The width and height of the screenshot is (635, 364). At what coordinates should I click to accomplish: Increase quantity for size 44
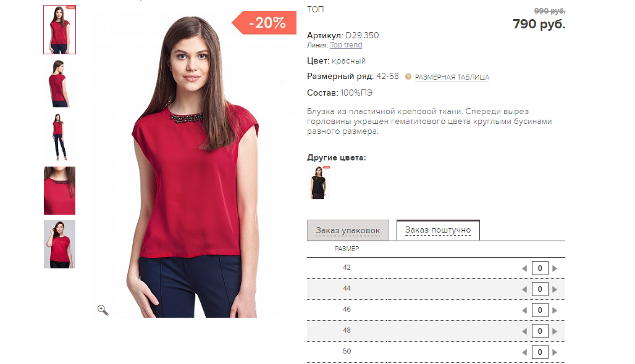[x=555, y=289]
